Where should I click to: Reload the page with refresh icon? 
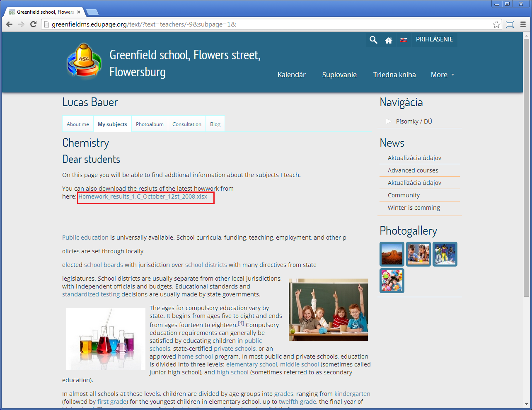pos(34,24)
